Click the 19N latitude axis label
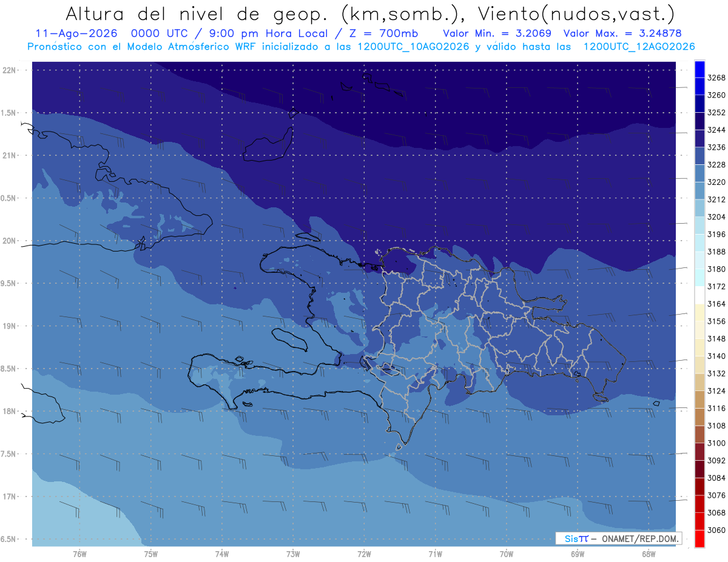 click(9, 326)
